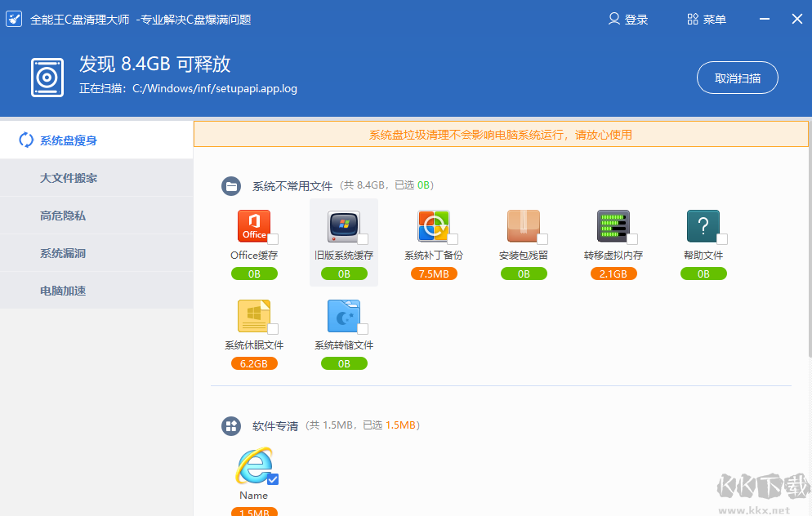Select the 系统休眠文件 icon
This screenshot has height=516, width=812.
coord(254,316)
